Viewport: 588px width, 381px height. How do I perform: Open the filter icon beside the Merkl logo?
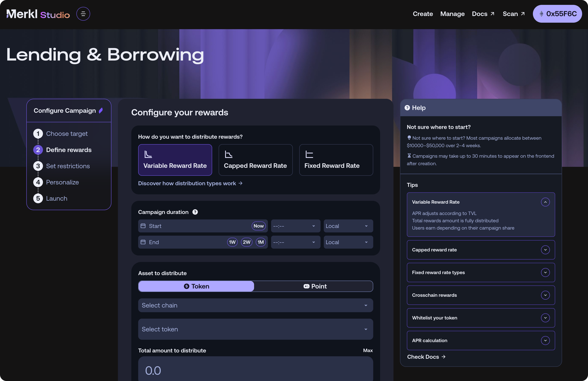pos(83,14)
